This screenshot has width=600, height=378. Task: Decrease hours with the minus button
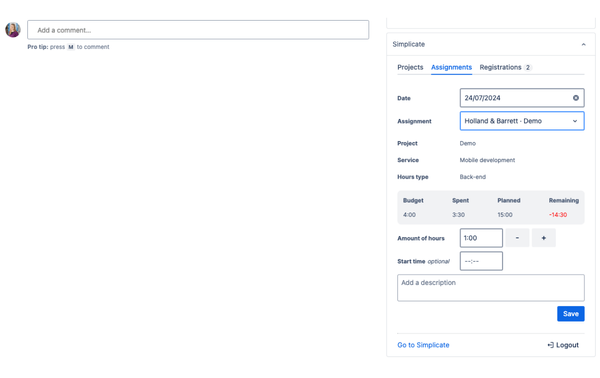pos(517,238)
